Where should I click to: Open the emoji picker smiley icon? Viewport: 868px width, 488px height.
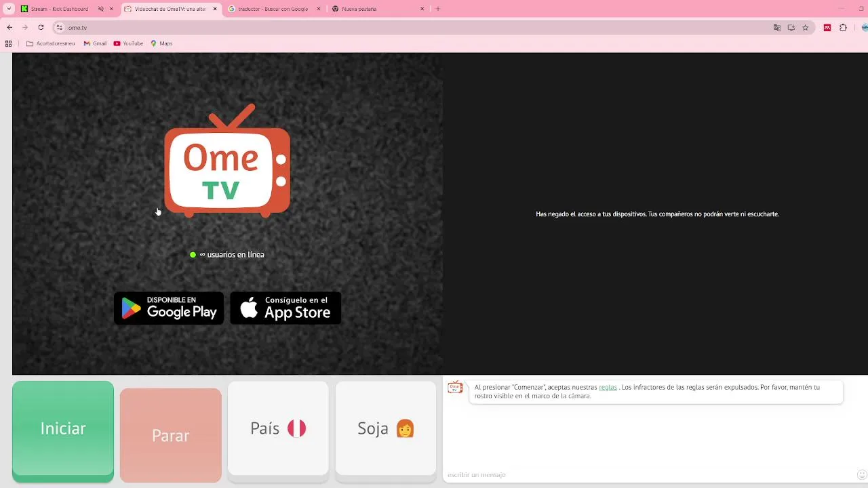(862, 474)
